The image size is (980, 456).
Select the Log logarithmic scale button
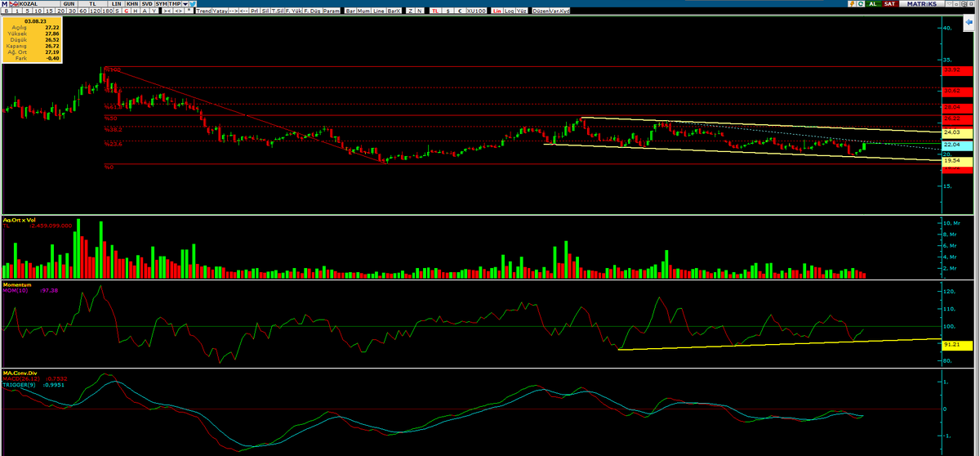point(510,11)
